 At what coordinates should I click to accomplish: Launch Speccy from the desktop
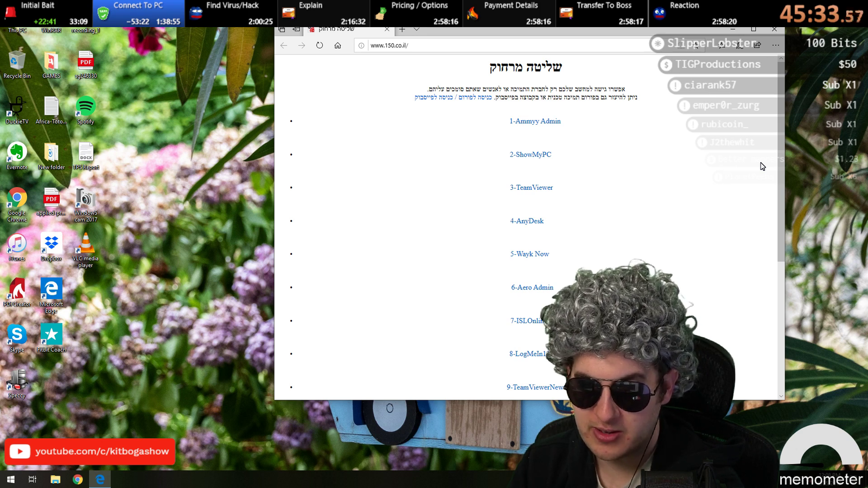click(x=17, y=384)
